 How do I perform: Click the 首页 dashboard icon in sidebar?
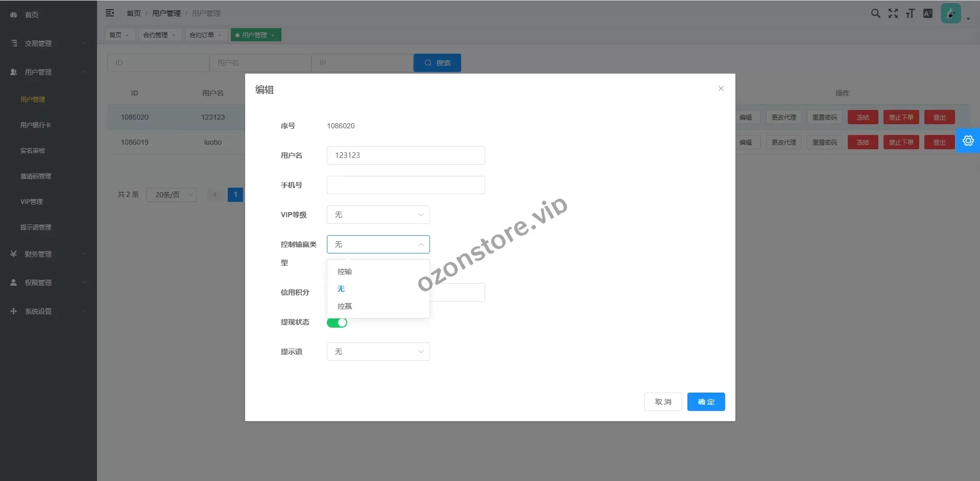(x=14, y=15)
